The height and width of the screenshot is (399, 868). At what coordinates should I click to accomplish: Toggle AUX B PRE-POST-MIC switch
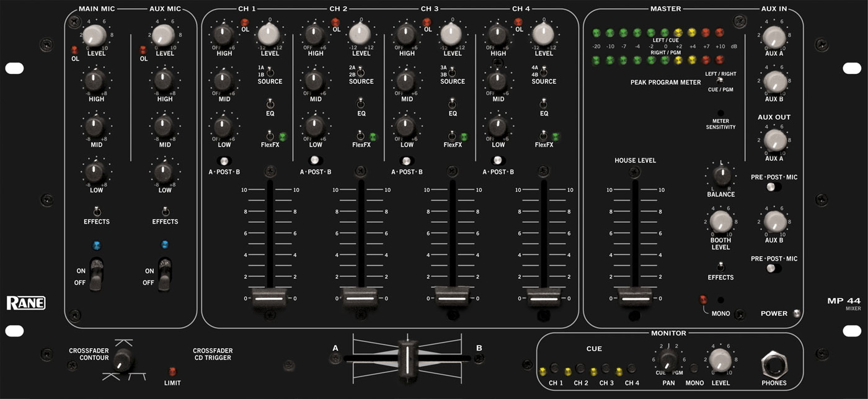click(x=774, y=268)
